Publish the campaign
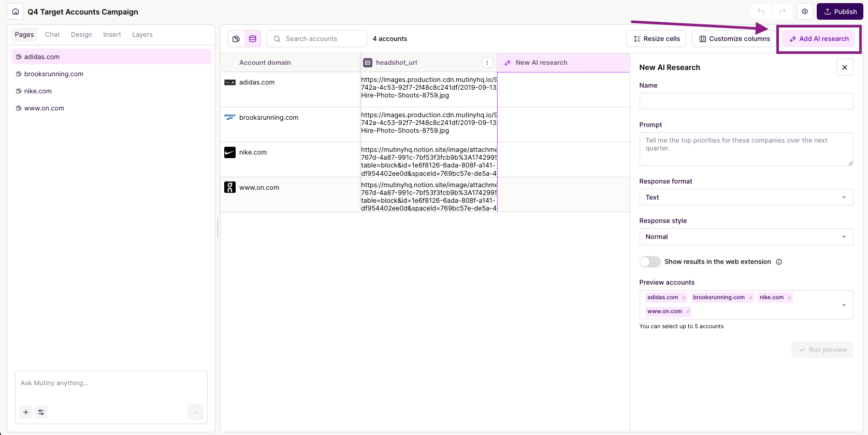Image resolution: width=868 pixels, height=435 pixels. [x=840, y=11]
